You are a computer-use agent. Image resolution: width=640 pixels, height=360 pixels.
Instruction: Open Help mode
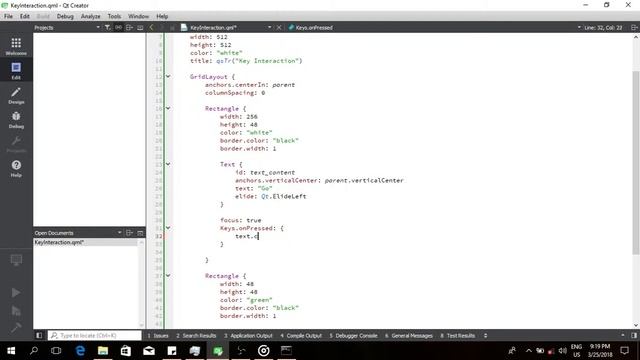coord(16,168)
